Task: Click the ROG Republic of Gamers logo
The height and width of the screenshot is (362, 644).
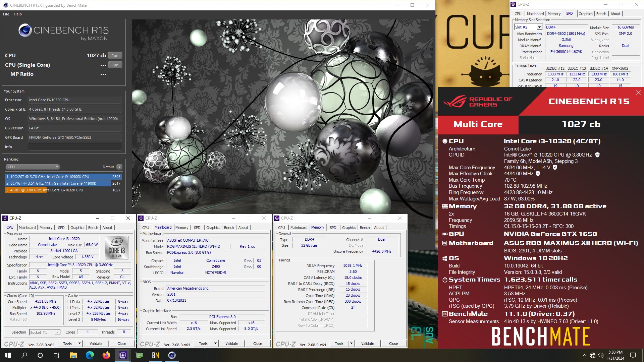Action: [x=478, y=102]
